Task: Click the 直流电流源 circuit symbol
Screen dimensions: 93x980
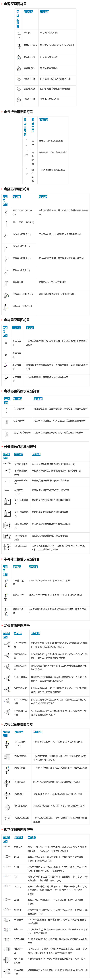Action: point(19,69)
